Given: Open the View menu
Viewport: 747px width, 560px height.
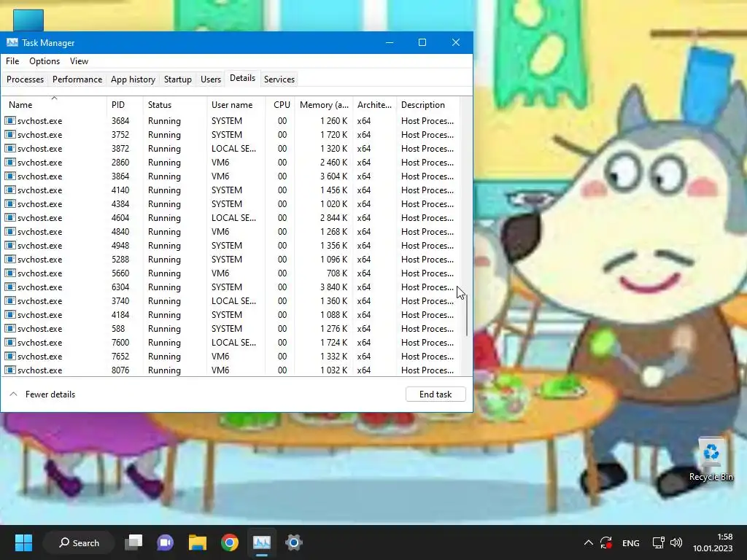Looking at the screenshot, I should [x=79, y=61].
